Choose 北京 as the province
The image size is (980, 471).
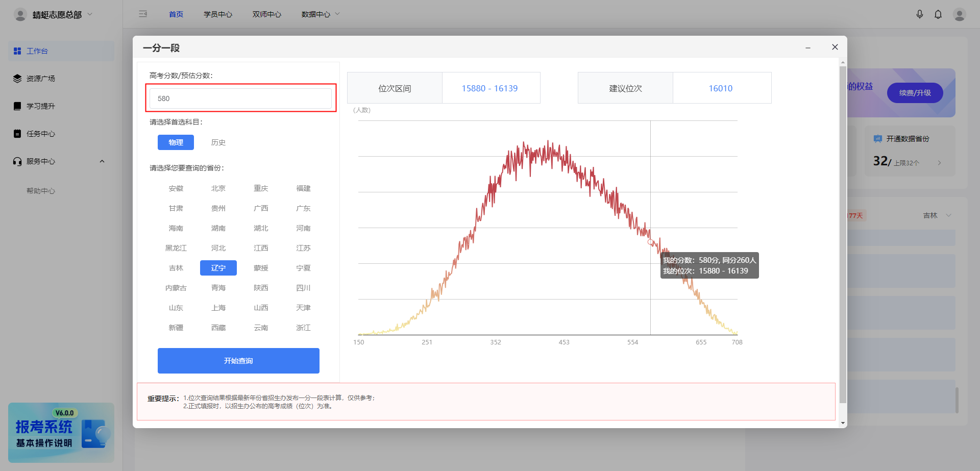click(218, 188)
